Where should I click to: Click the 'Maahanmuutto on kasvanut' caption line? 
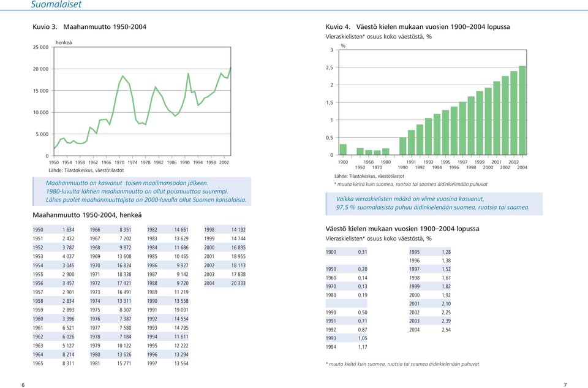tap(127, 183)
